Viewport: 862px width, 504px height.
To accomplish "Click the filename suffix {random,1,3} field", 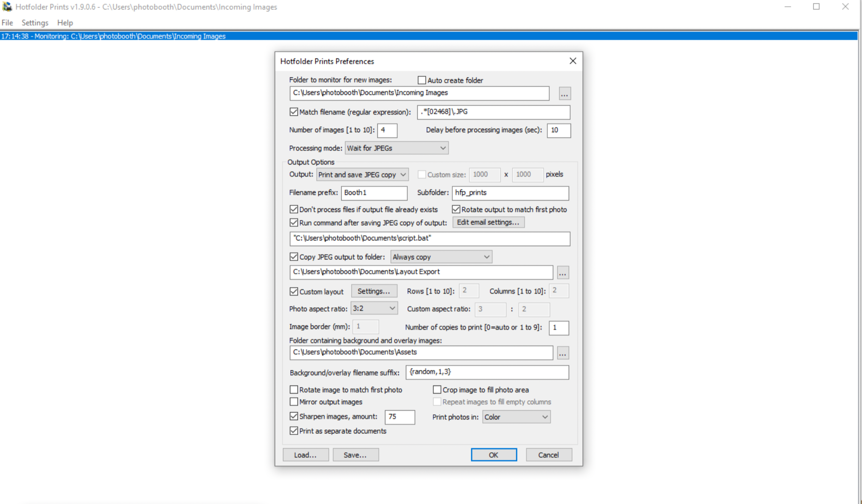I will coord(487,372).
